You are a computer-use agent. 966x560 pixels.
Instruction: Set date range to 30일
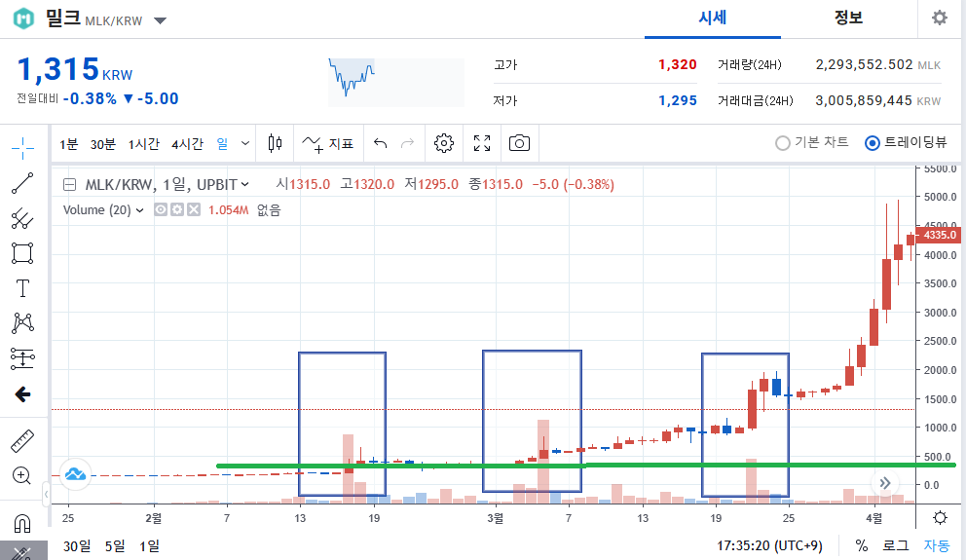tap(77, 545)
